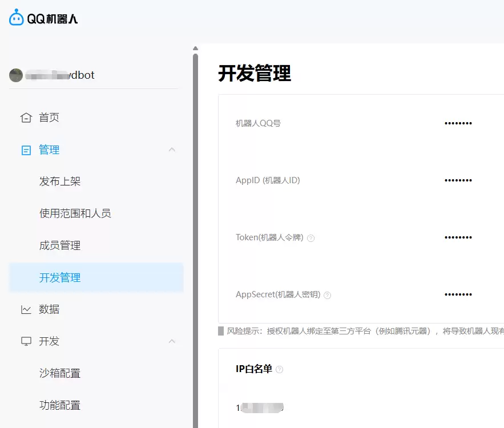Open the 沙箱配置 page
The width and height of the screenshot is (504, 428).
[60, 373]
